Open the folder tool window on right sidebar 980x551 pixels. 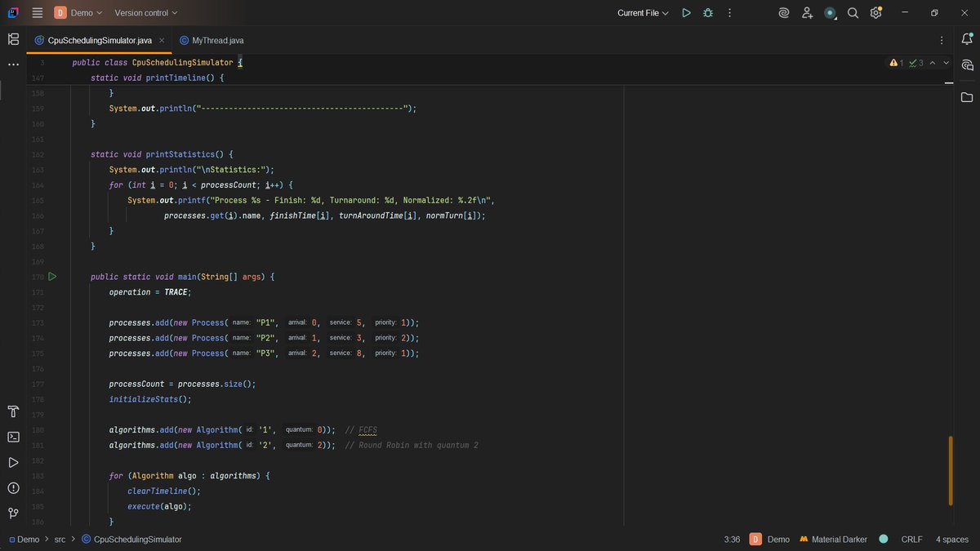point(967,97)
